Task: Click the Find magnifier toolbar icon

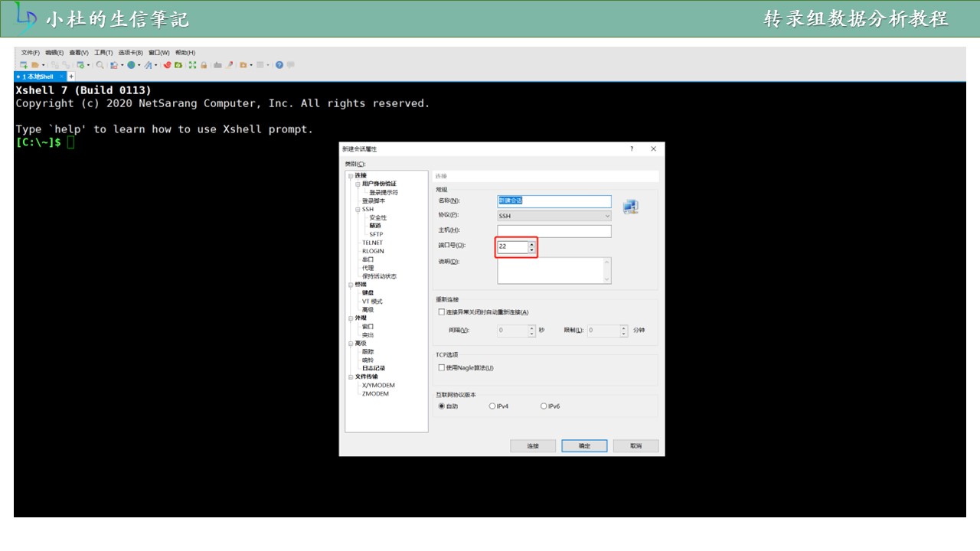Action: coord(100,65)
